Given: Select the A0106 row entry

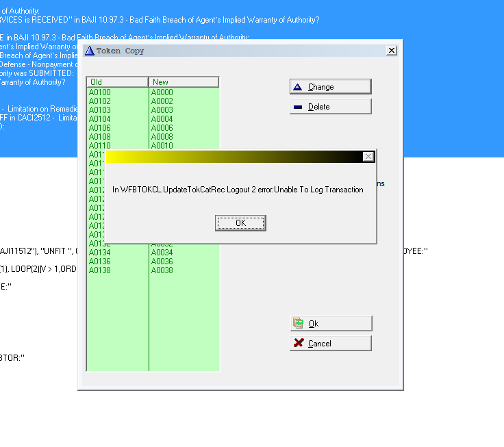Looking at the screenshot, I should [x=100, y=128].
